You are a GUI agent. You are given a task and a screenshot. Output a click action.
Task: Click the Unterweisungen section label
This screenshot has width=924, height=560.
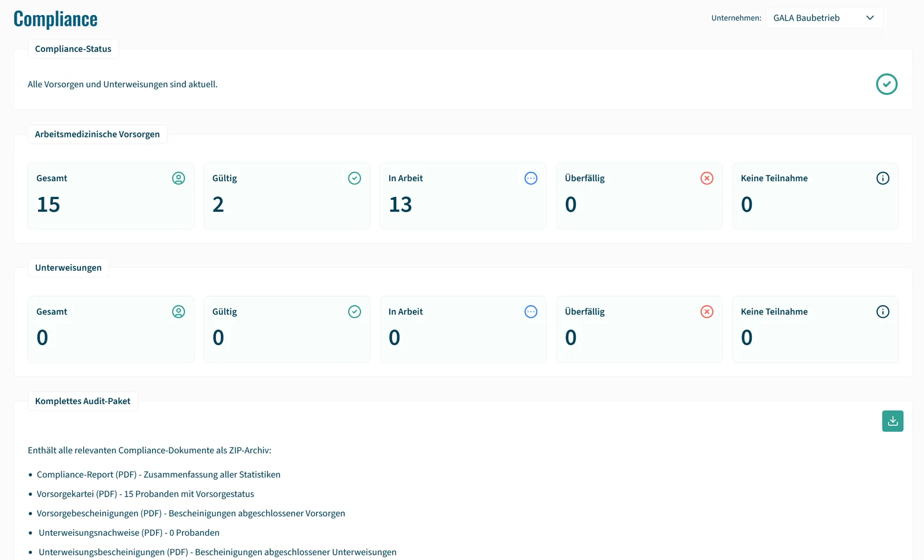click(68, 268)
